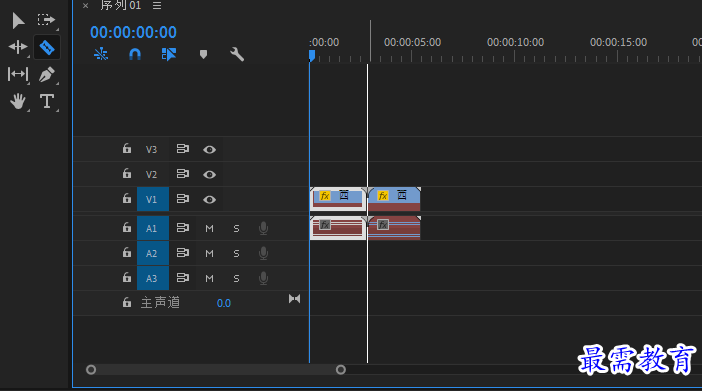The height and width of the screenshot is (391, 702).
Task: Toggle A1 track targeting
Action: coord(153,228)
